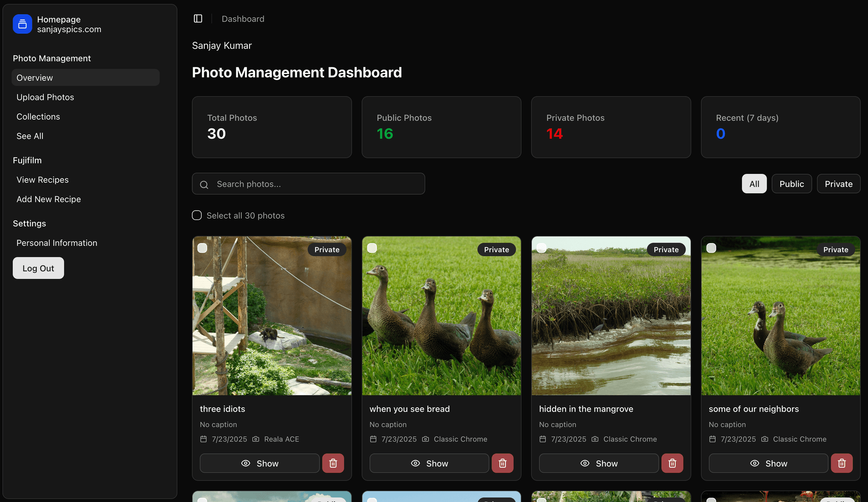Tick the checkbox on 'three idiots' photo
The height and width of the screenshot is (502, 868).
(x=203, y=248)
